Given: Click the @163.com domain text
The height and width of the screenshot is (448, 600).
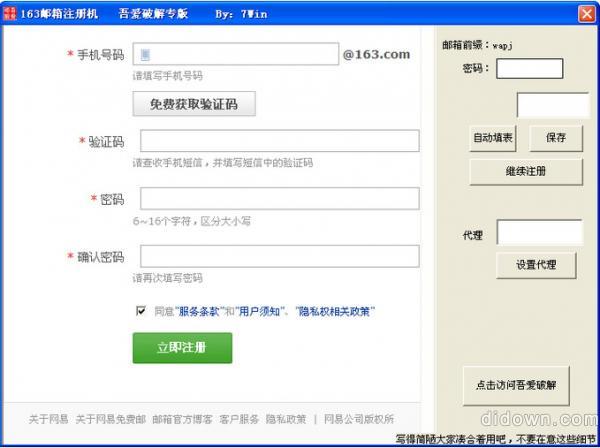Looking at the screenshot, I should coord(377,54).
